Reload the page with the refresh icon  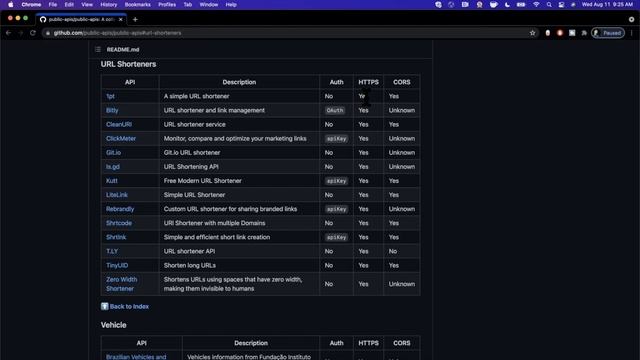[33, 33]
